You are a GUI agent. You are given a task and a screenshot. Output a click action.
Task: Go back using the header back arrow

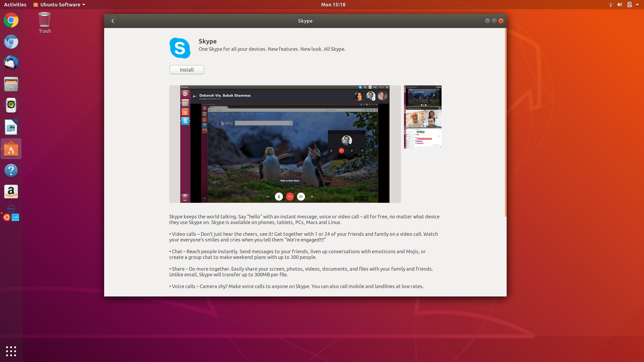113,21
